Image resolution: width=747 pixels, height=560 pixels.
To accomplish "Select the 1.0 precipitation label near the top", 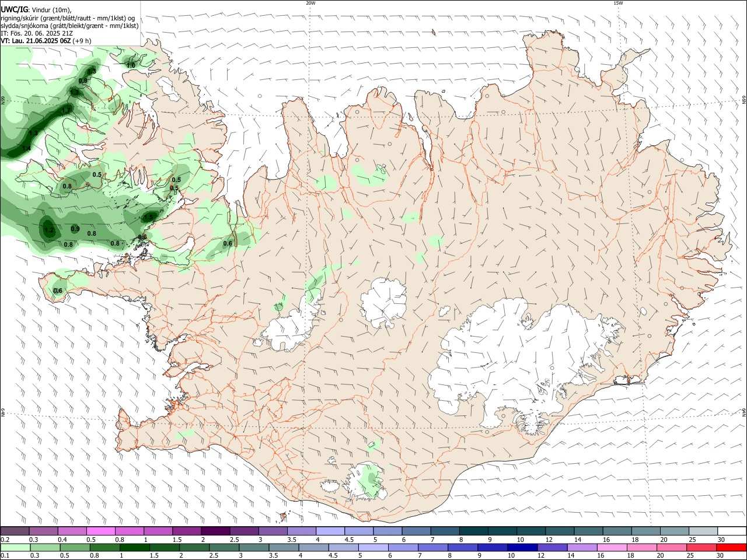I will [x=131, y=65].
